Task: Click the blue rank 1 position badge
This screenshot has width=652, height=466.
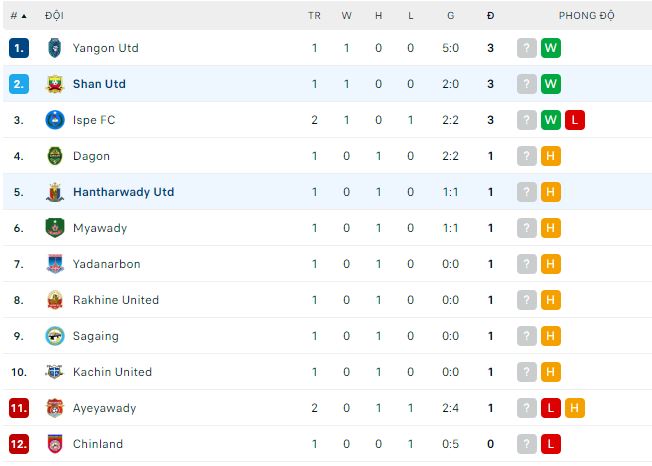Action: pos(19,48)
